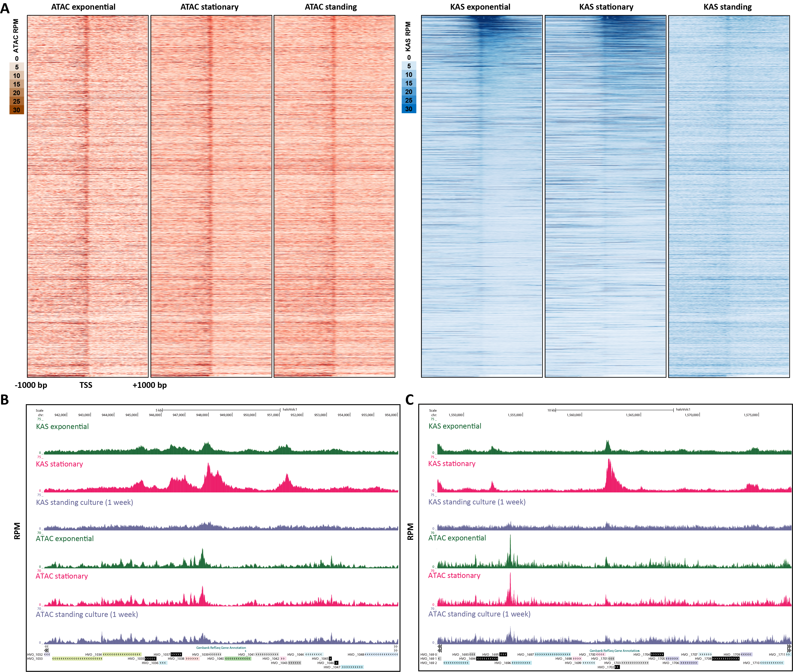Click the yellow-green HVO_1034 gene block
This screenshot has height=672, width=793.
pos(122,654)
